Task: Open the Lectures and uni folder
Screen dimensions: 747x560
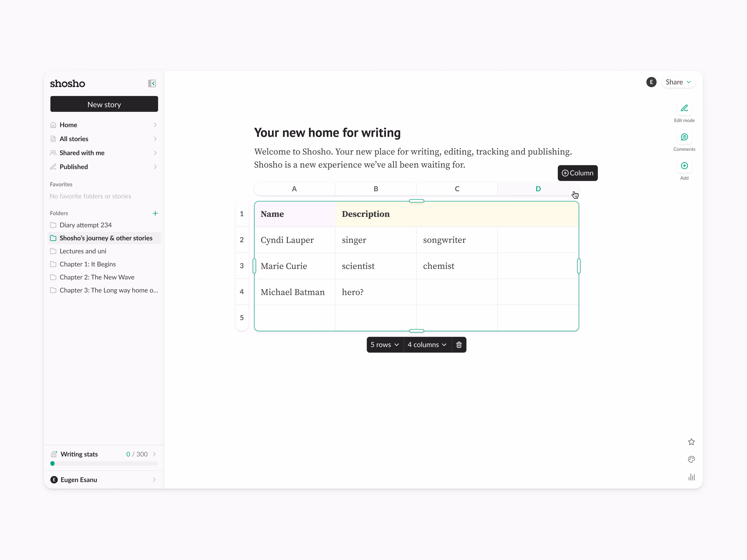Action: 105,251
